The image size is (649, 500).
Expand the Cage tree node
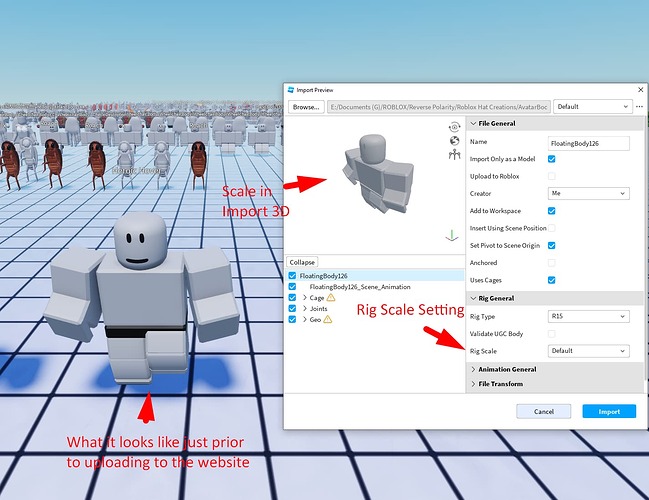point(305,298)
